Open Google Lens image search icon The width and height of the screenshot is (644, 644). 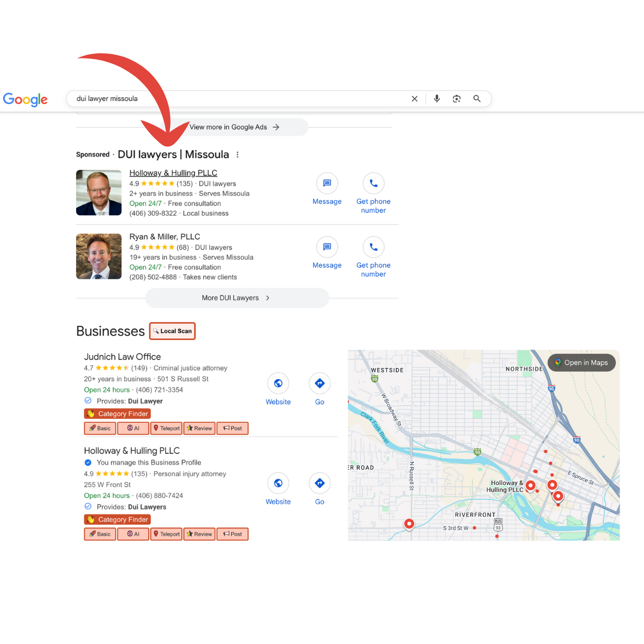click(457, 99)
